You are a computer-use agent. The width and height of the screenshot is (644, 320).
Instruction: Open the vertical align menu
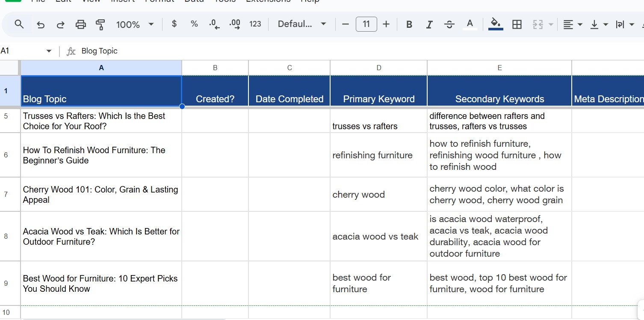tap(599, 24)
